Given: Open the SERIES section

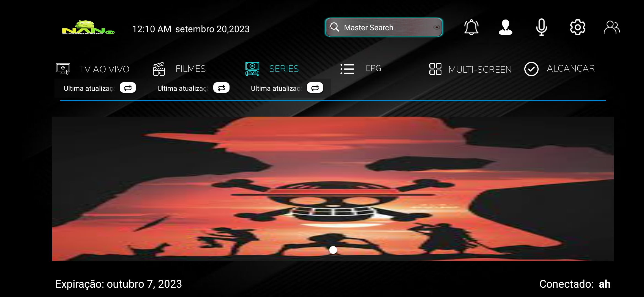Looking at the screenshot, I should pyautogui.click(x=284, y=69).
